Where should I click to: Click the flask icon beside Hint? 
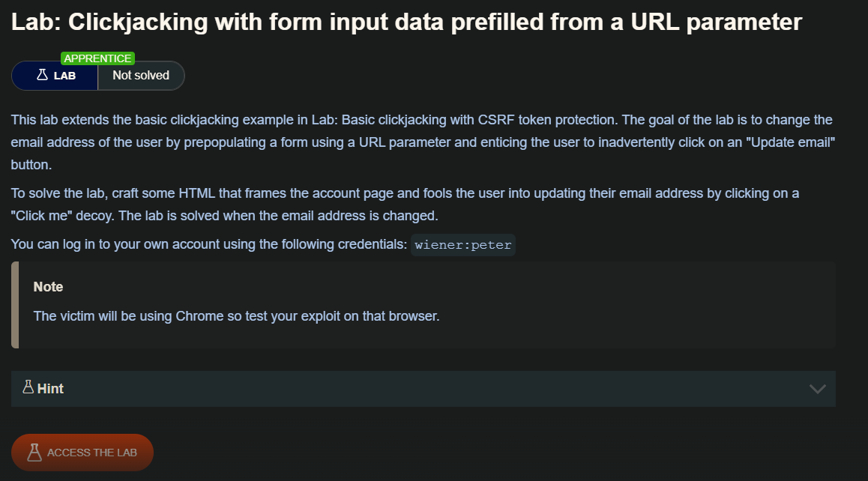(x=28, y=387)
